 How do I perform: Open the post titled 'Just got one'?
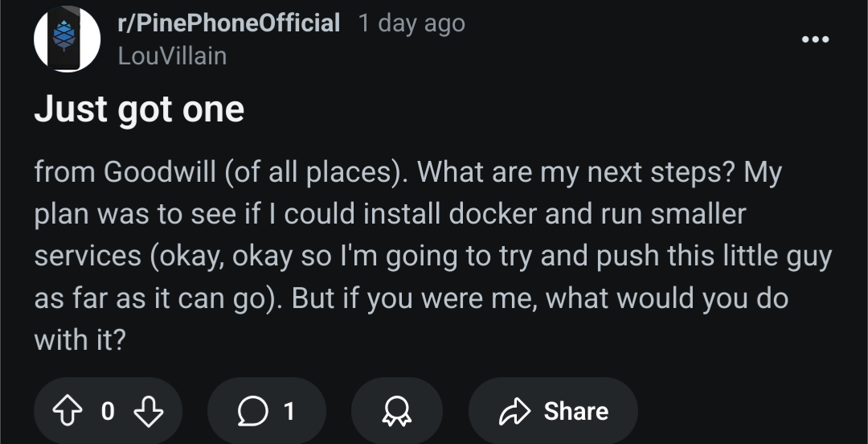point(139,109)
